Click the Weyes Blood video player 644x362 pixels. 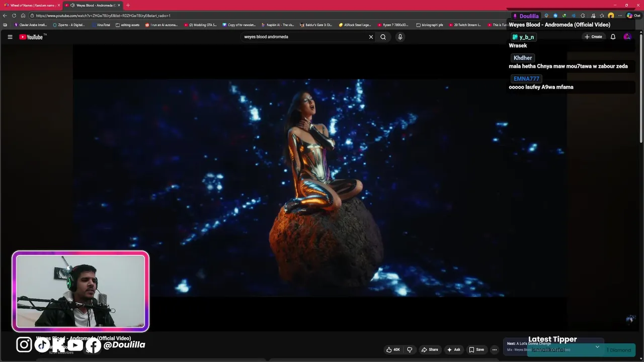click(320, 187)
